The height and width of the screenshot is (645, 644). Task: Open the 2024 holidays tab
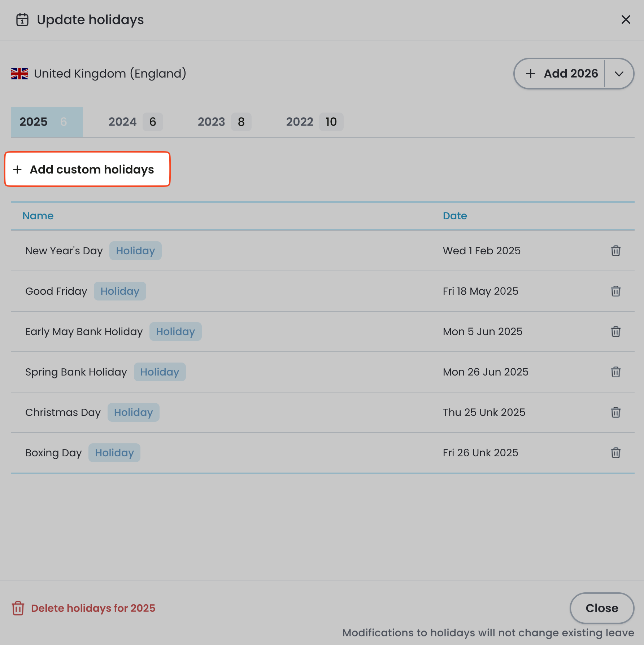pos(135,122)
